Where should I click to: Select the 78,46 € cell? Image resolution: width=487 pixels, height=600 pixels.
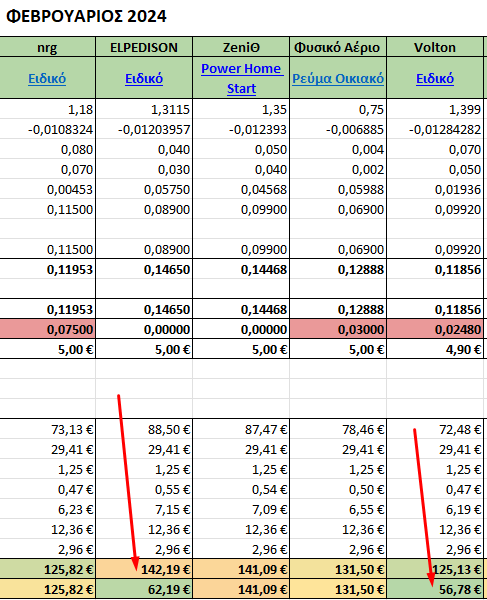(338, 429)
